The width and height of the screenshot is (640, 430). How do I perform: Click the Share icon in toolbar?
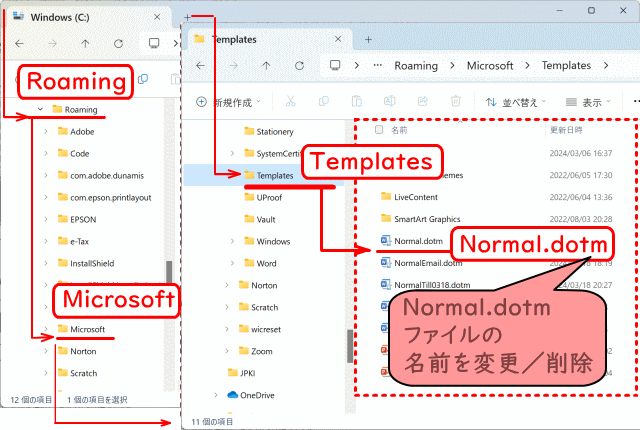click(x=423, y=101)
